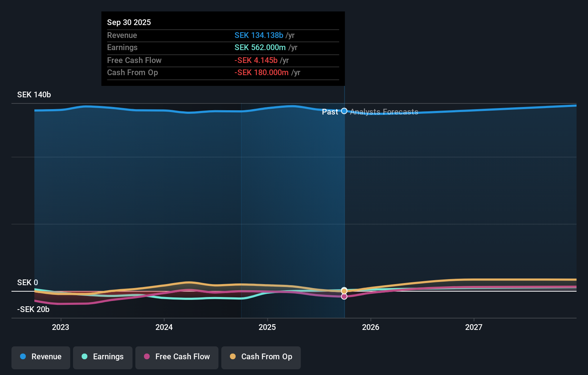The image size is (588, 375).
Task: Switch to the Past section of the chart
Action: (330, 112)
